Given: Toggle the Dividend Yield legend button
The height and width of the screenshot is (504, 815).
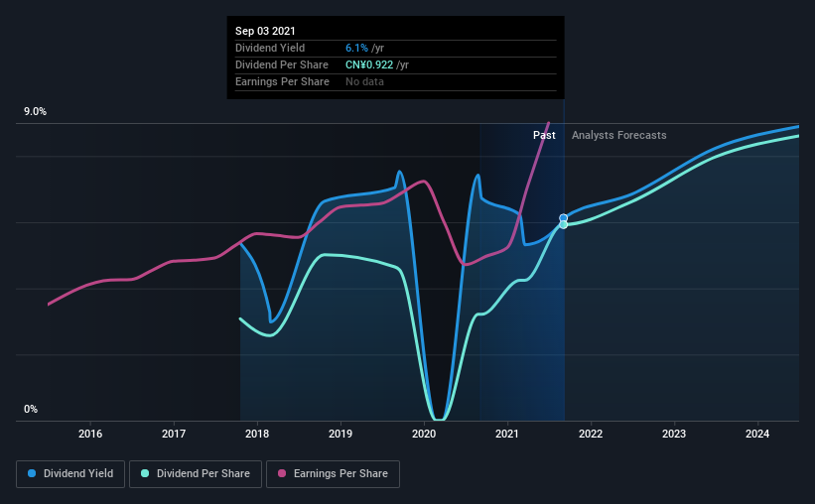Looking at the screenshot, I should [x=70, y=474].
